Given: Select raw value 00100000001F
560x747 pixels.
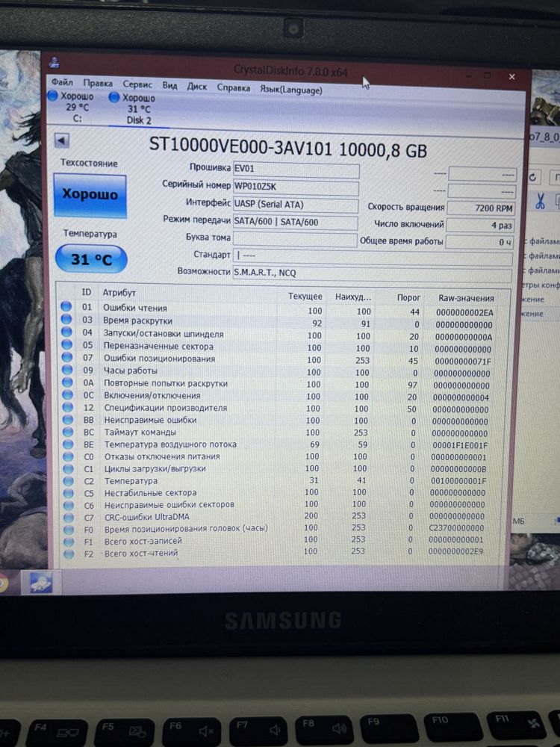Looking at the screenshot, I should point(458,481).
